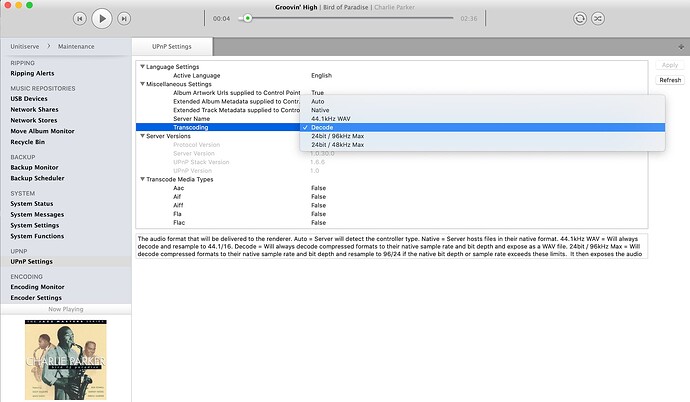
Task: Collapse Server Versions group
Action: [x=142, y=136]
